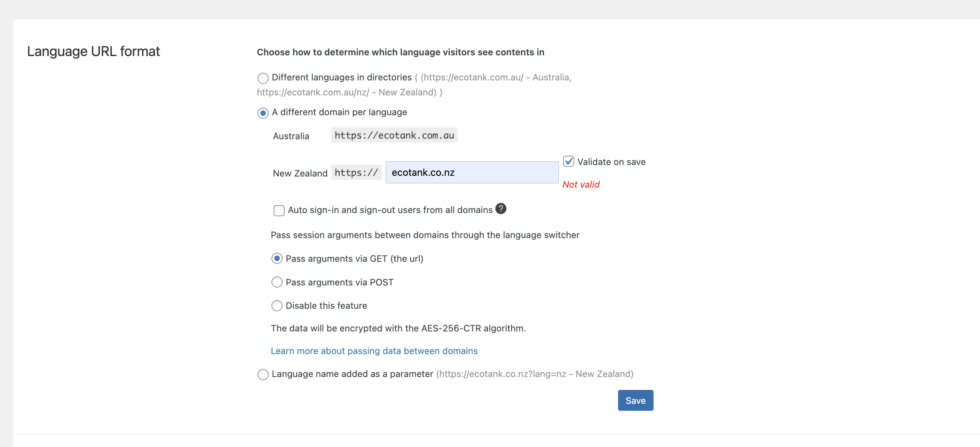Enable Auto sign-in and sign-out users checkbox

click(x=279, y=210)
